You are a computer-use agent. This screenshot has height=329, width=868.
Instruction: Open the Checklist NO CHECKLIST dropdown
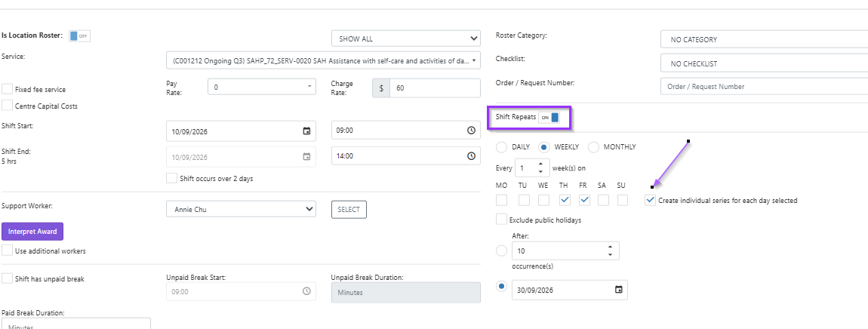(764, 63)
